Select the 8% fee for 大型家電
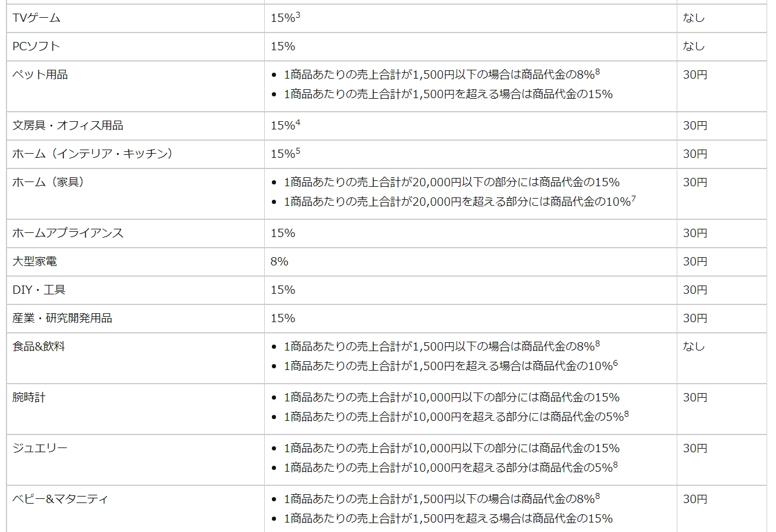Image resolution: width=776 pixels, height=532 pixels. tap(279, 261)
